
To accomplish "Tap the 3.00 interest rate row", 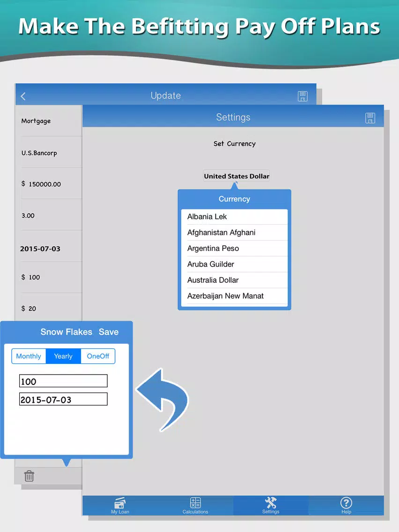I will [49, 215].
